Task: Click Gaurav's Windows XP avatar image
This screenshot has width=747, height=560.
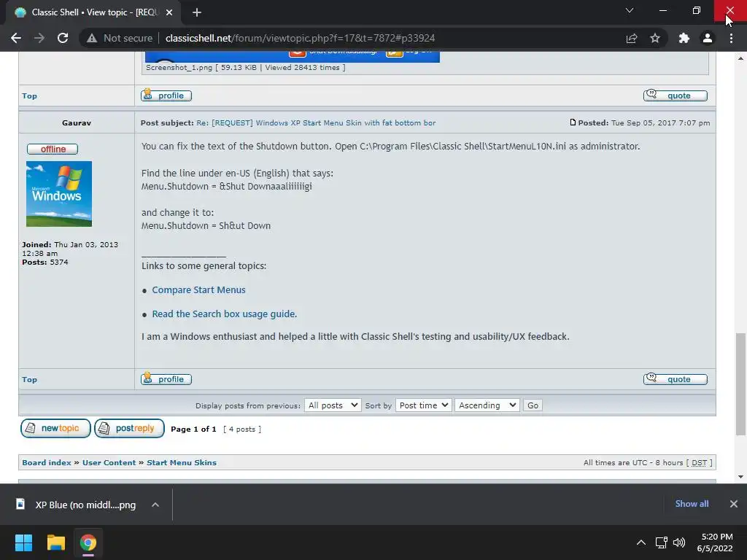Action: [59, 194]
